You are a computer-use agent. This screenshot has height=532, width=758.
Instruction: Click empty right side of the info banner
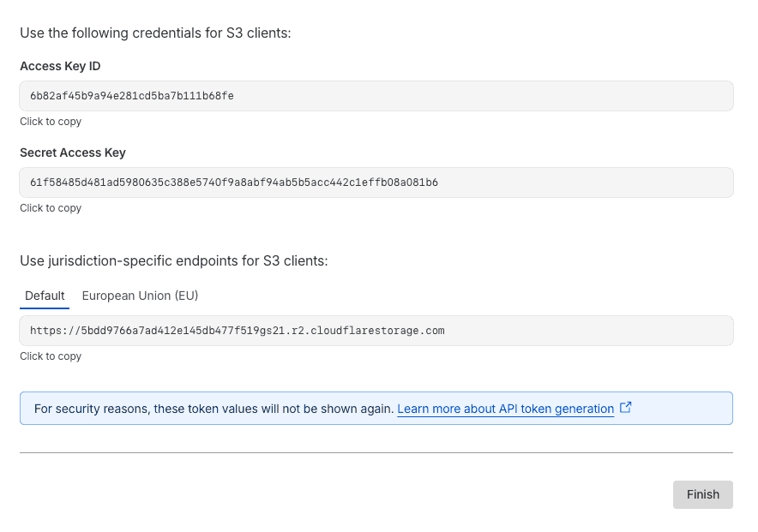pos(686,409)
